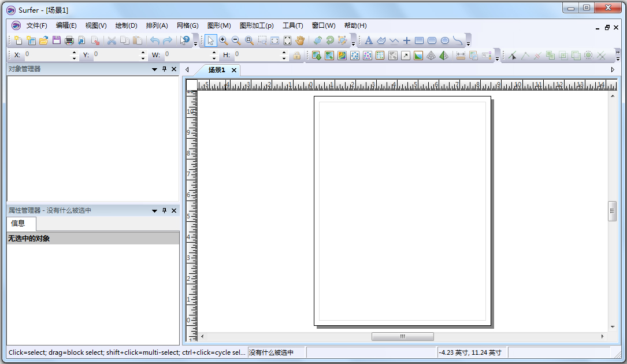Expand drawing toolbar overflow options
Image resolution: width=627 pixels, height=364 pixels.
[468, 43]
